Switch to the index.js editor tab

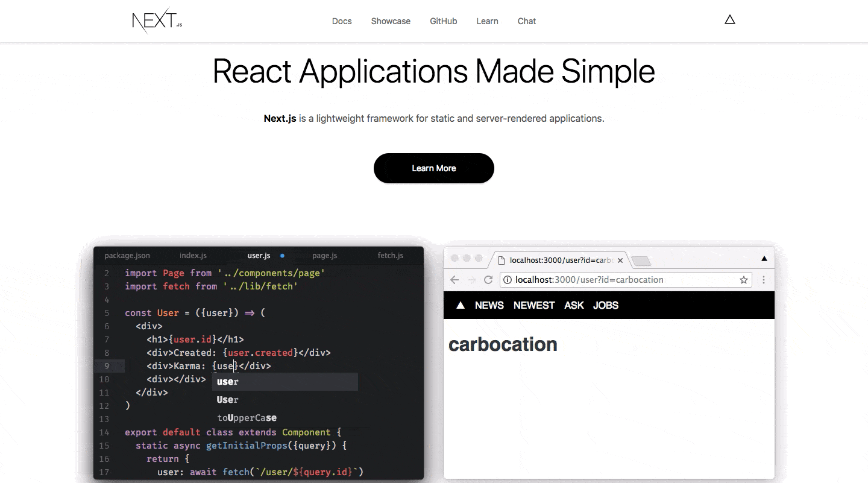(193, 256)
